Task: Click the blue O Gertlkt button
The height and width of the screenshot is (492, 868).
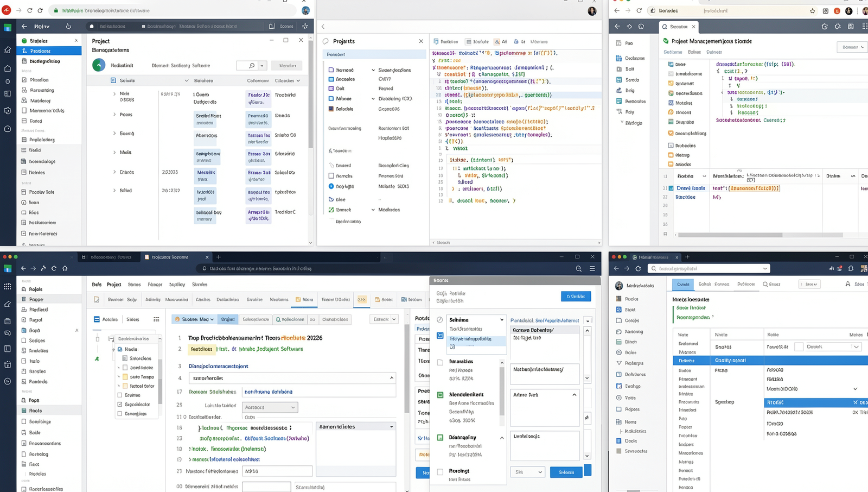Action: (576, 297)
